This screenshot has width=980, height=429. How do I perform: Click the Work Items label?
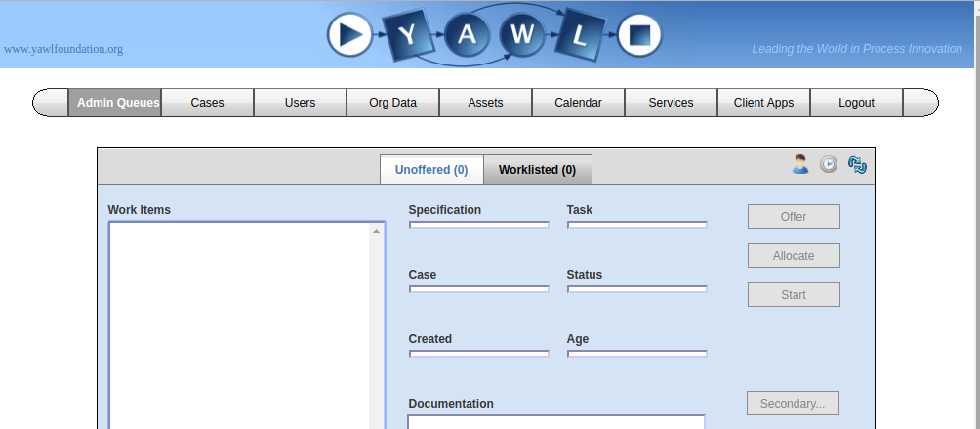click(x=139, y=210)
